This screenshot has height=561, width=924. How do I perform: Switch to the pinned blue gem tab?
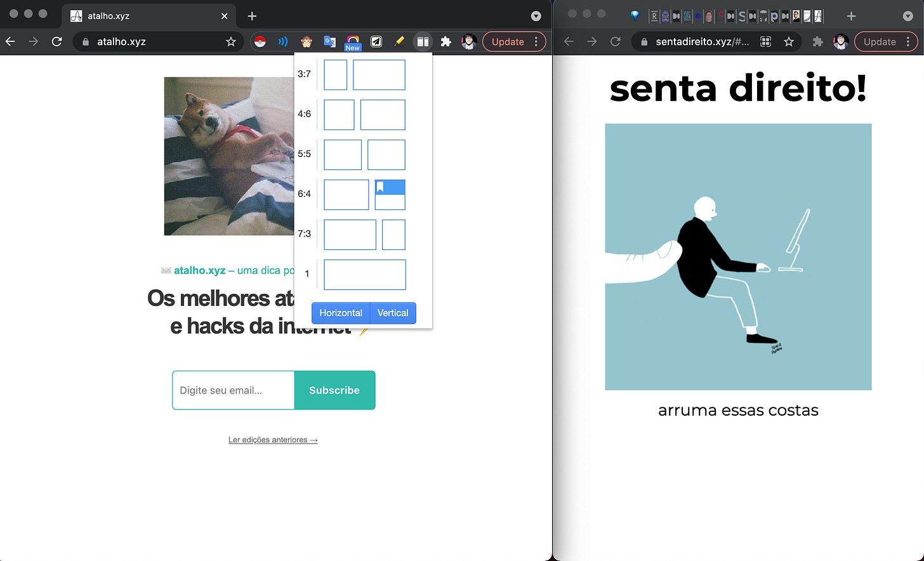[635, 16]
